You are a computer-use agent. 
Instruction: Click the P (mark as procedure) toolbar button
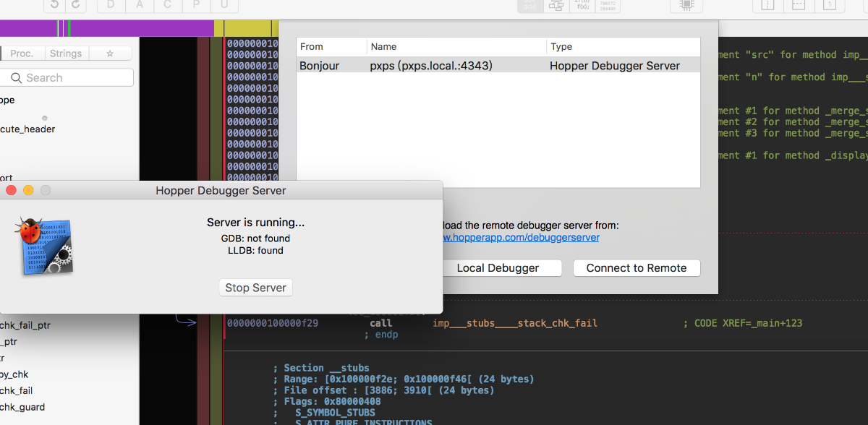click(196, 5)
